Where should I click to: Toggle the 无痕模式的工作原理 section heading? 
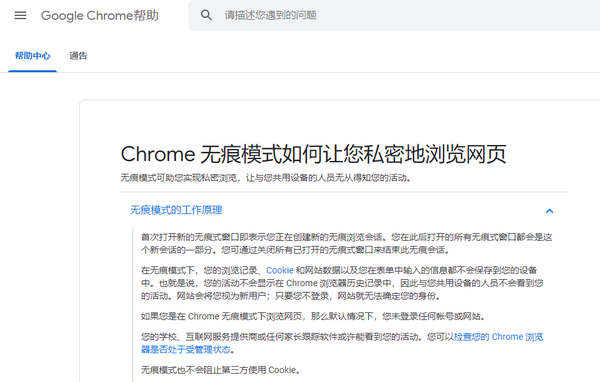(176, 210)
